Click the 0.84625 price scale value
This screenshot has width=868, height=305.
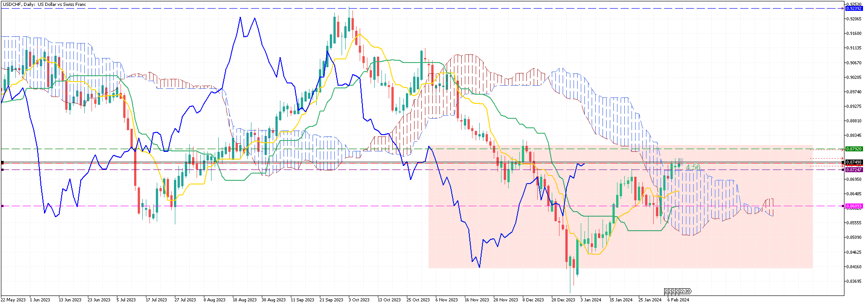[855, 252]
